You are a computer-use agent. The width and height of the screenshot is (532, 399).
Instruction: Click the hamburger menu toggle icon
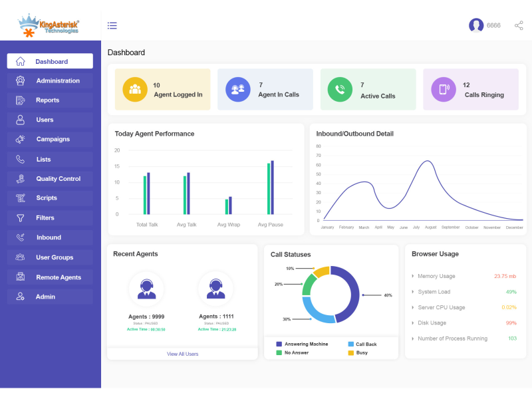coord(112,26)
